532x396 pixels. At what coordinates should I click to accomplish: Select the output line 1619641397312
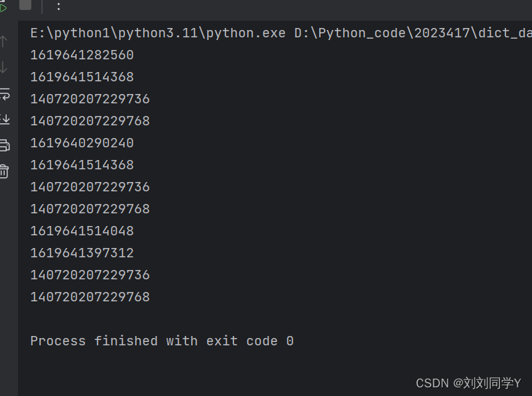(82, 253)
